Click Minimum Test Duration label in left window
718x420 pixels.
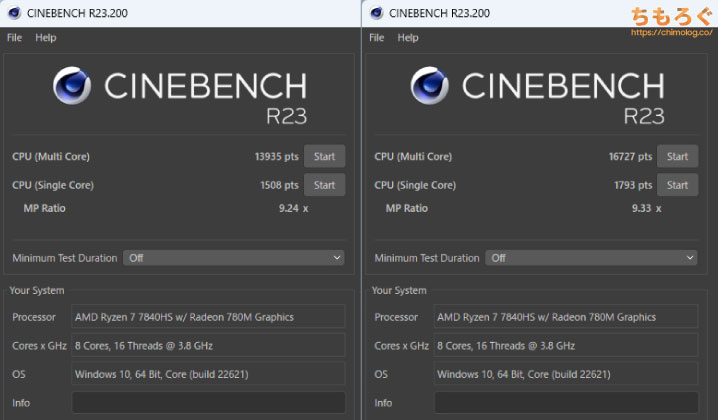(x=65, y=258)
